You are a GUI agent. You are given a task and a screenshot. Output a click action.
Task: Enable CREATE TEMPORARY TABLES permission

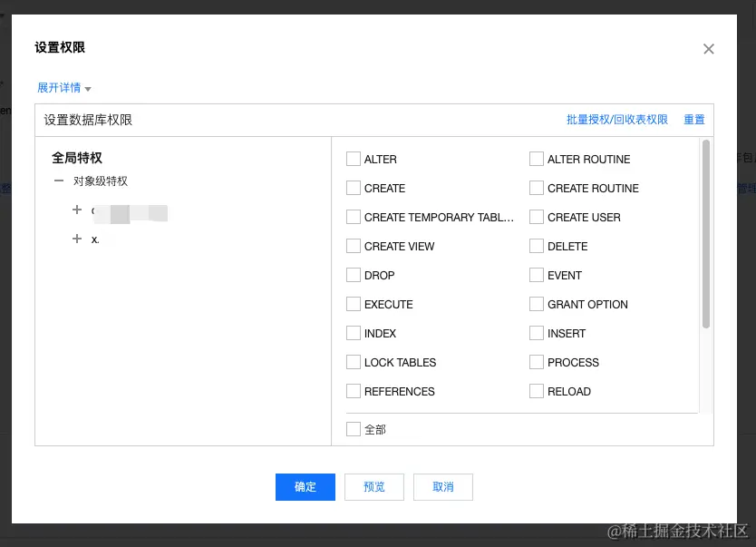coord(354,217)
